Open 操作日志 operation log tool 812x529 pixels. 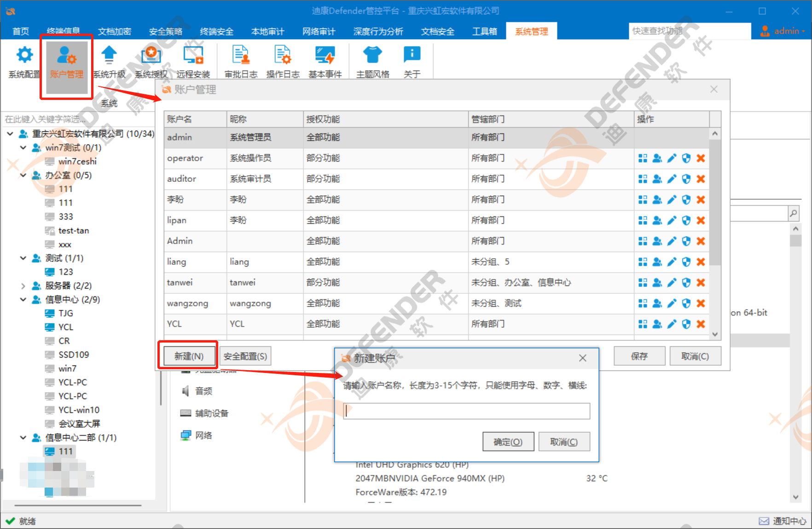[283, 62]
